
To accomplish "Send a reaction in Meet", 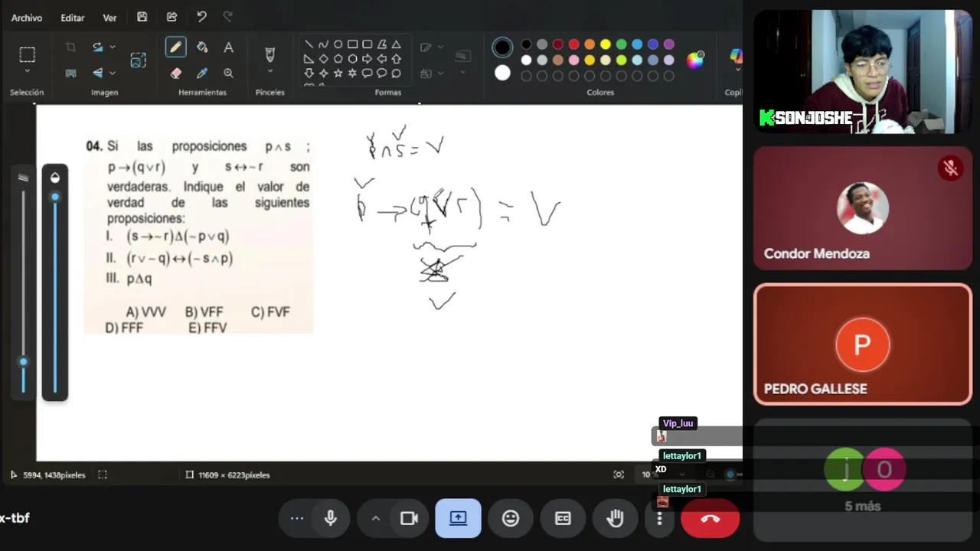I will click(511, 518).
